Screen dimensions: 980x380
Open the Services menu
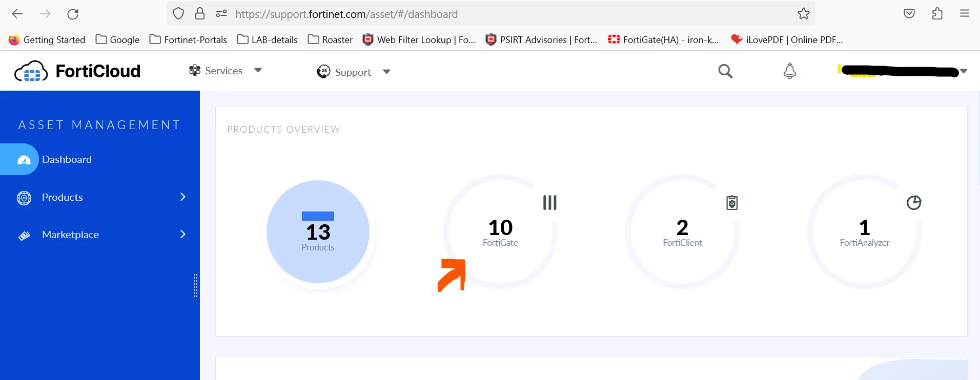223,71
